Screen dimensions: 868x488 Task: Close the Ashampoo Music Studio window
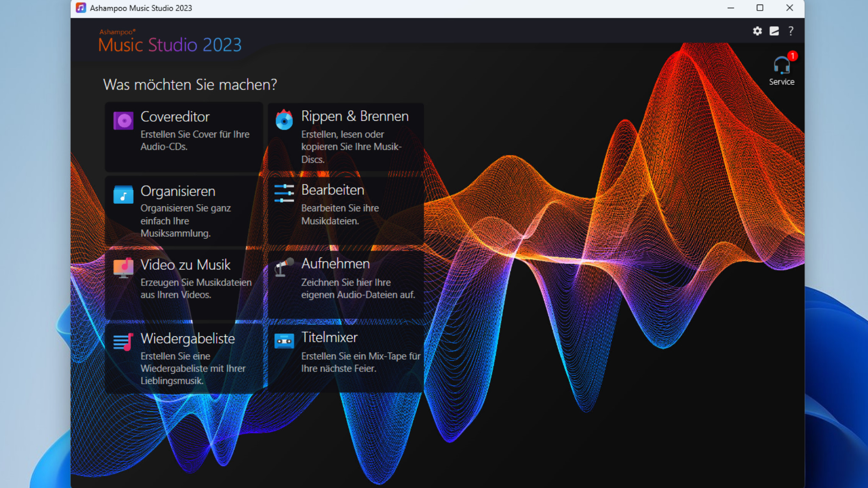click(x=790, y=8)
